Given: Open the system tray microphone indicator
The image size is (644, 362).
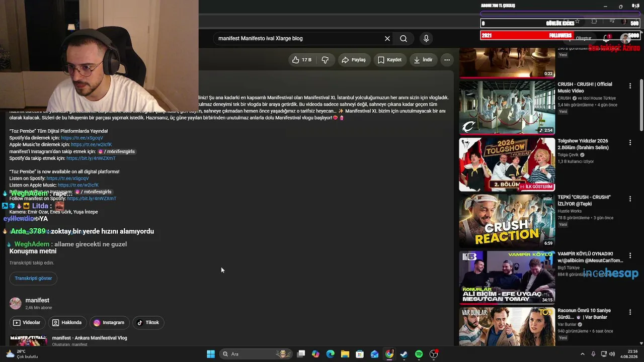Looking at the screenshot, I should click(x=594, y=354).
